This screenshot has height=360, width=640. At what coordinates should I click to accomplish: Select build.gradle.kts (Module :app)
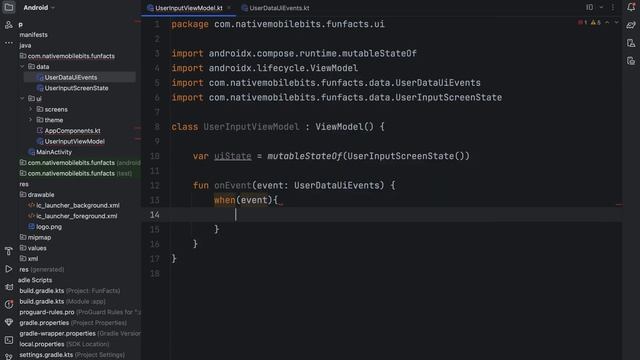(x=62, y=301)
